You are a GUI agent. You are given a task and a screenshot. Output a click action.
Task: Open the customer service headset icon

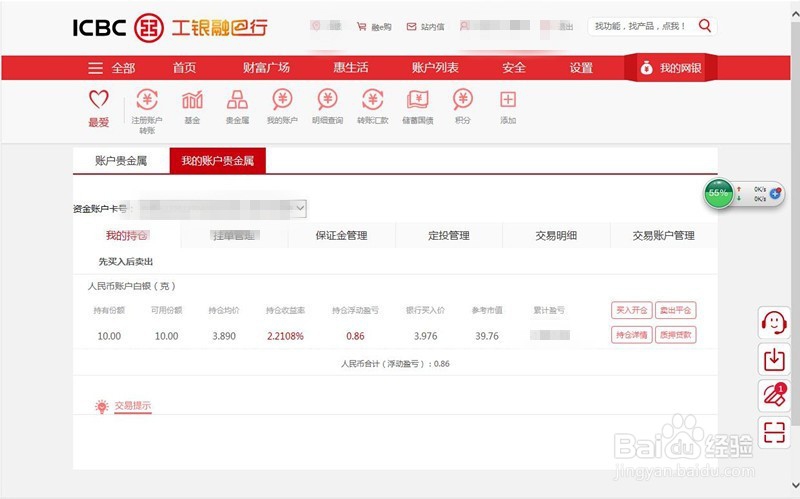pyautogui.click(x=774, y=323)
